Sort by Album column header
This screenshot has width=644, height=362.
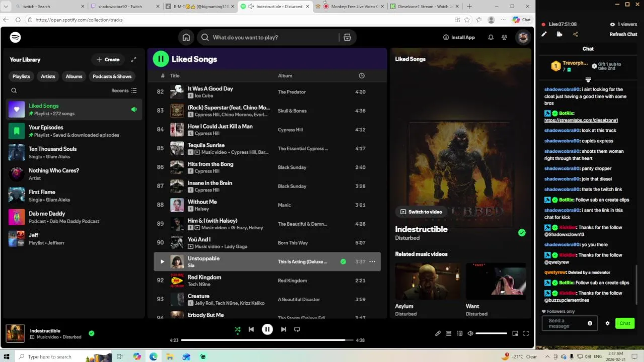click(285, 75)
